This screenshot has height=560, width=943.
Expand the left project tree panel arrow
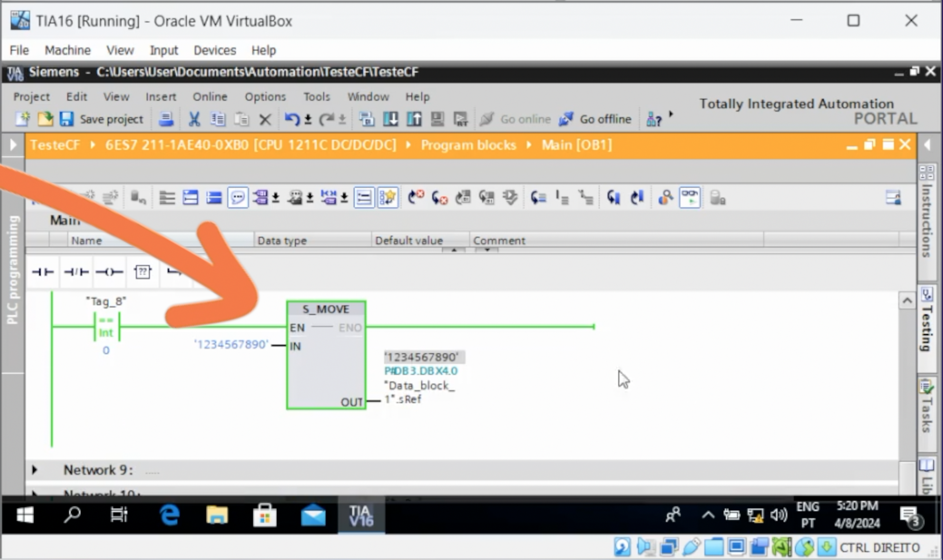coord(13,145)
